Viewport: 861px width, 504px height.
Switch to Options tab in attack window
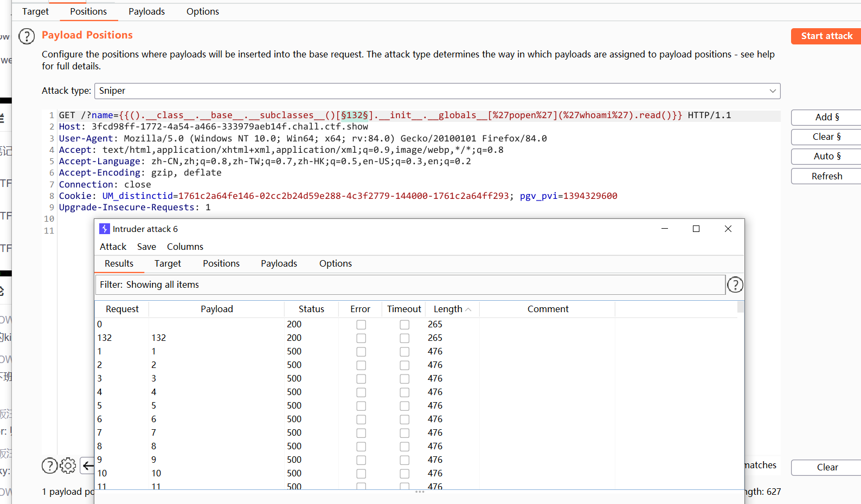point(335,263)
